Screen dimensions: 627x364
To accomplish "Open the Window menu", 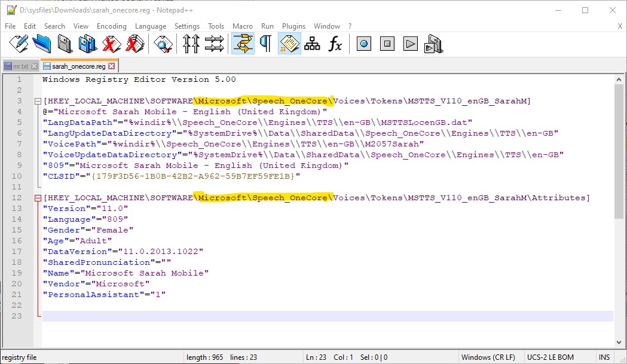I will [x=327, y=26].
